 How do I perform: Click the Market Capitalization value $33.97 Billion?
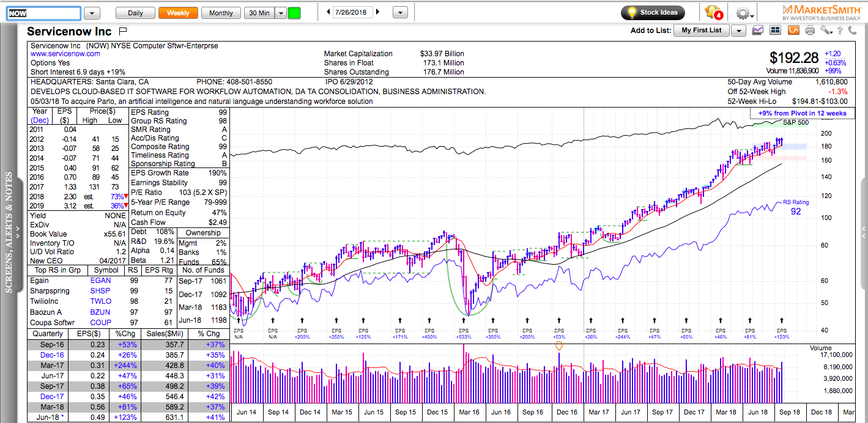442,54
